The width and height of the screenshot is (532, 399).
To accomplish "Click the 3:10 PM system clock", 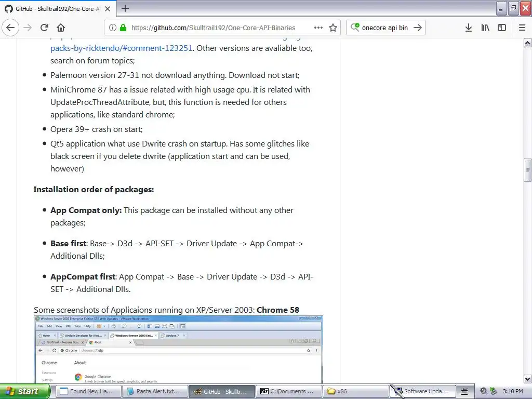I will tap(513, 391).
